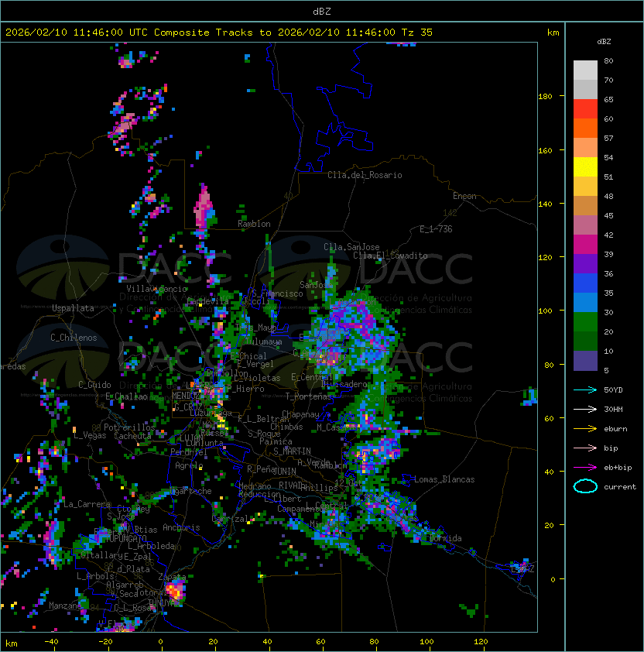Click the yellow eburn arrow icon
The image size is (644, 652).
click(x=585, y=429)
